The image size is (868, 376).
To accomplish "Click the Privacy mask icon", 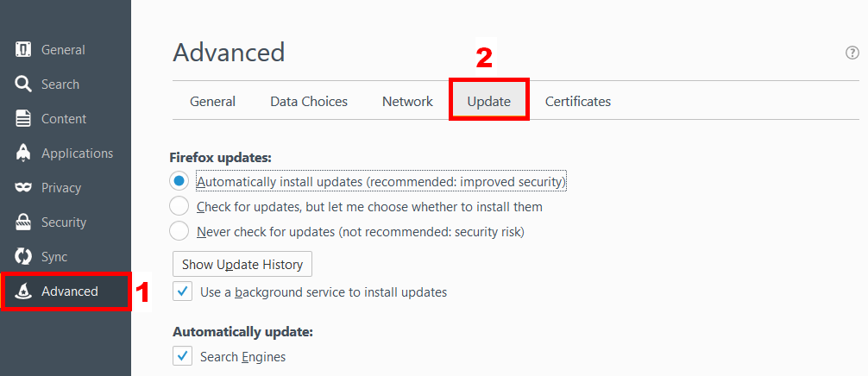I will point(23,188).
